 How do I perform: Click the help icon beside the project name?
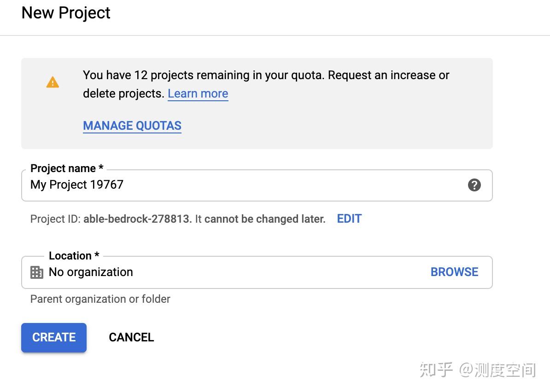pyautogui.click(x=474, y=185)
